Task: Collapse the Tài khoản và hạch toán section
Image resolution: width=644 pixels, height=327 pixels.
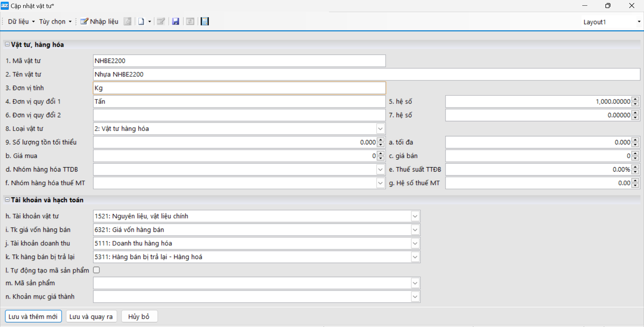Action: 7,200
